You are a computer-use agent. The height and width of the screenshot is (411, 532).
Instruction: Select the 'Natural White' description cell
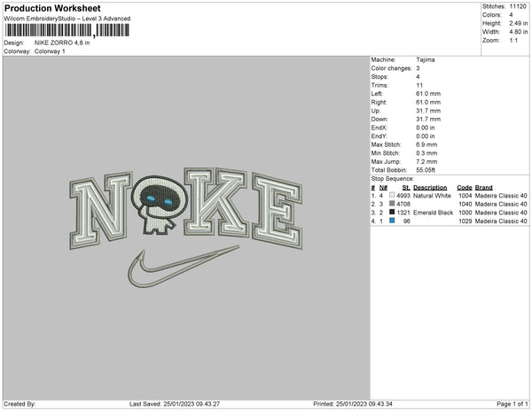(432, 196)
